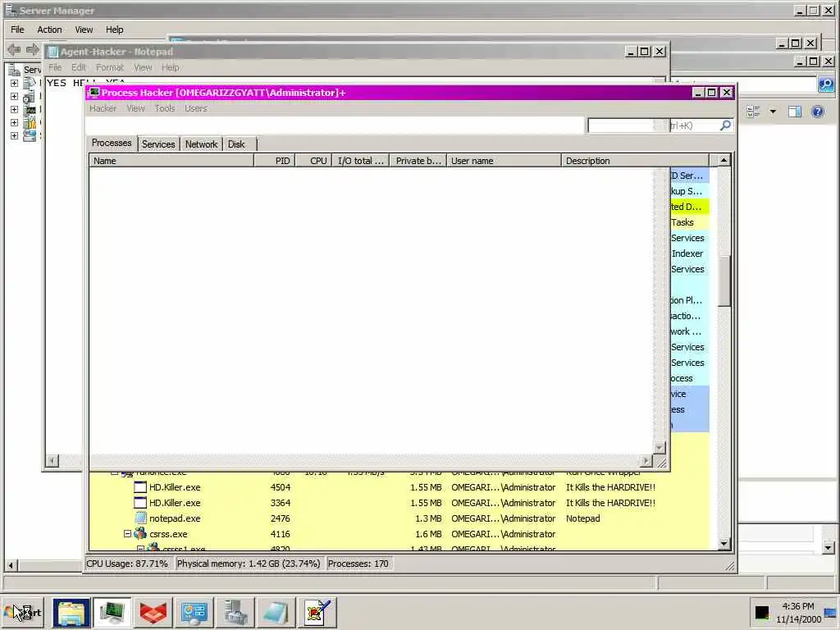Open the Action menu in Server Manager
Image resolution: width=840 pixels, height=630 pixels.
[x=49, y=30]
